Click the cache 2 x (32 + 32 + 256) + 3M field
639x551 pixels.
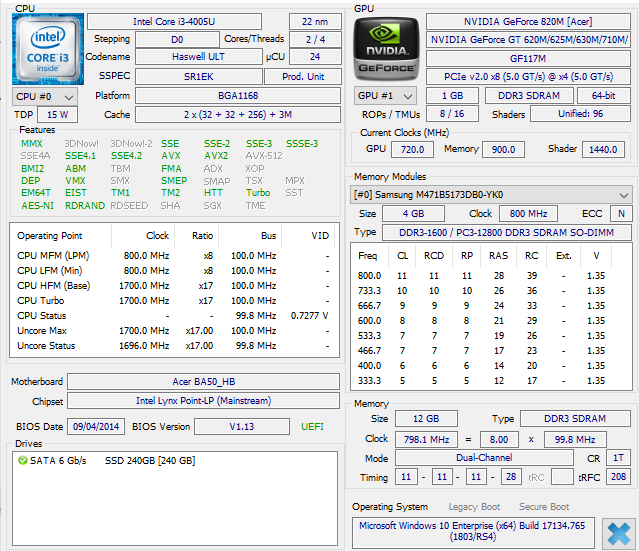(x=238, y=115)
